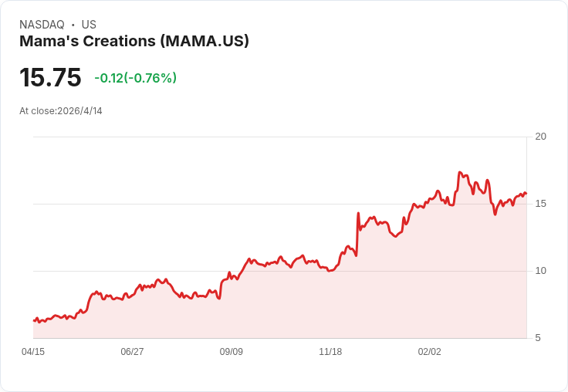The width and height of the screenshot is (568, 392).
Task: Click the US market label
Action: [x=89, y=25]
